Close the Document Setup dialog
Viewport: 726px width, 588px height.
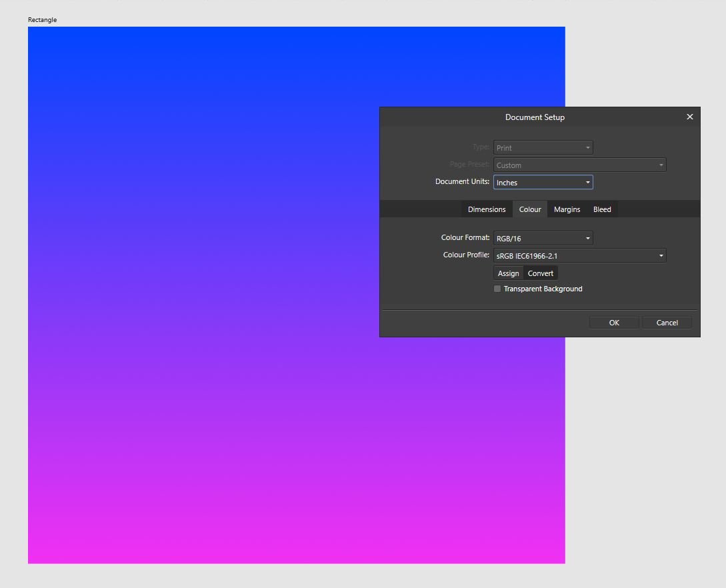click(x=689, y=117)
